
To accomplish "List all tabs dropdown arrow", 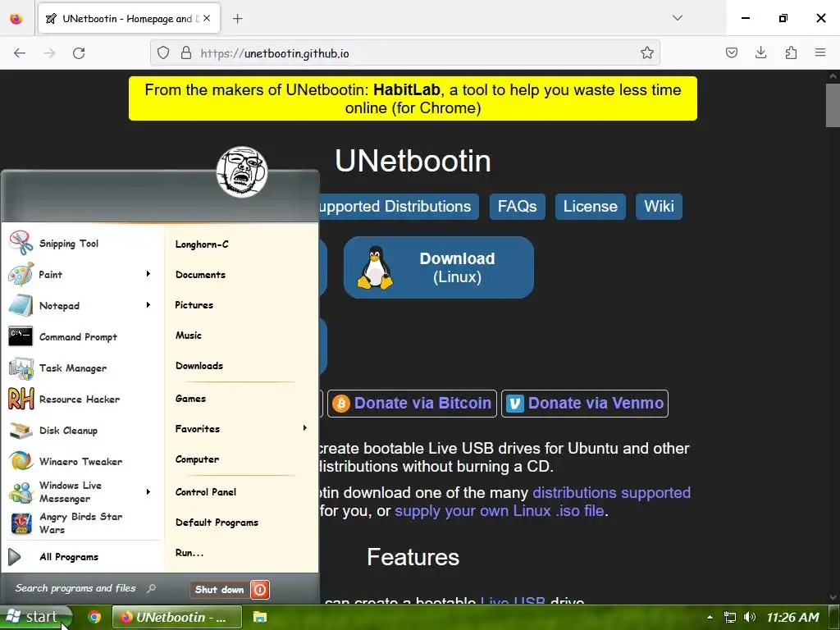I will [678, 18].
